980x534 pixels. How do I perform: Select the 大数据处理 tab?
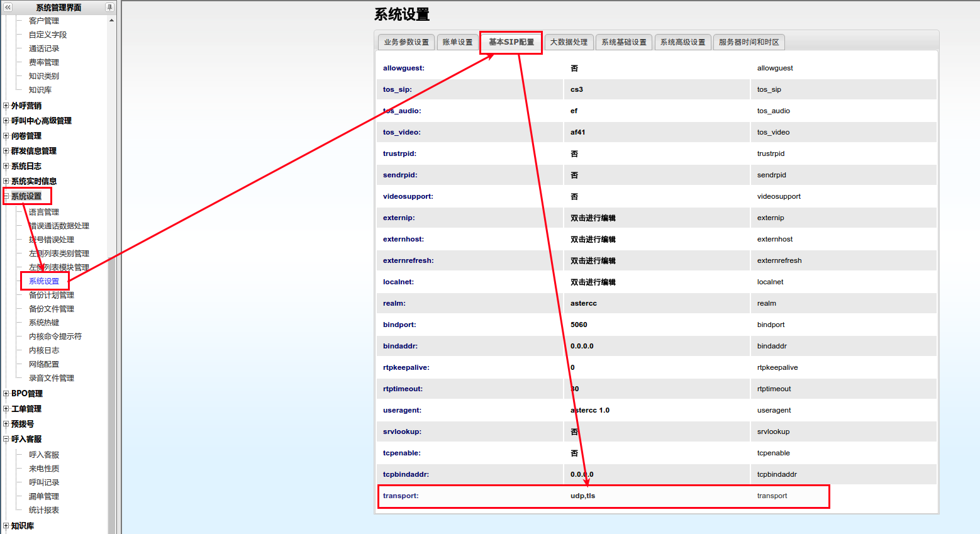(x=569, y=42)
